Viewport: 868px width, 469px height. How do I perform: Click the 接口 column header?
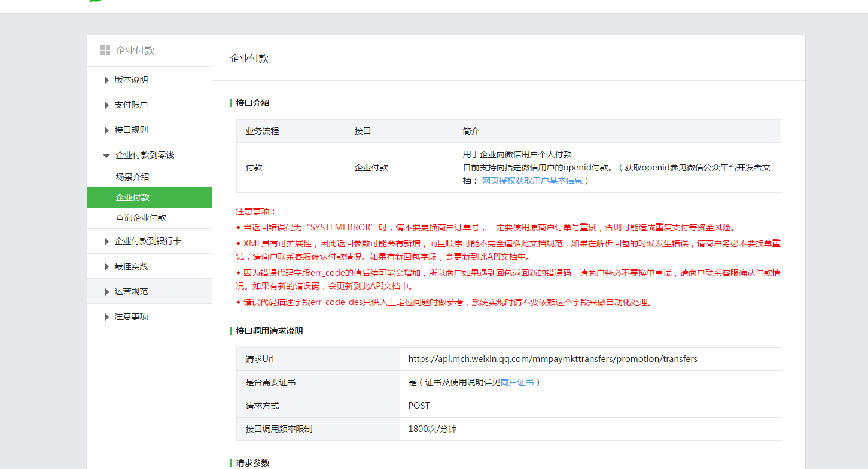(363, 131)
